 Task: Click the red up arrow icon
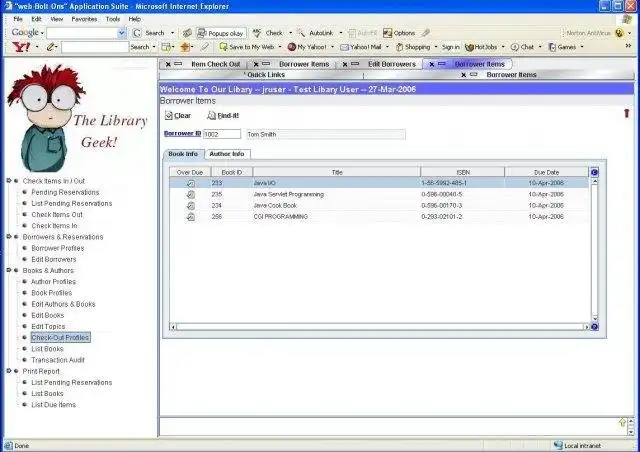pyautogui.click(x=627, y=113)
